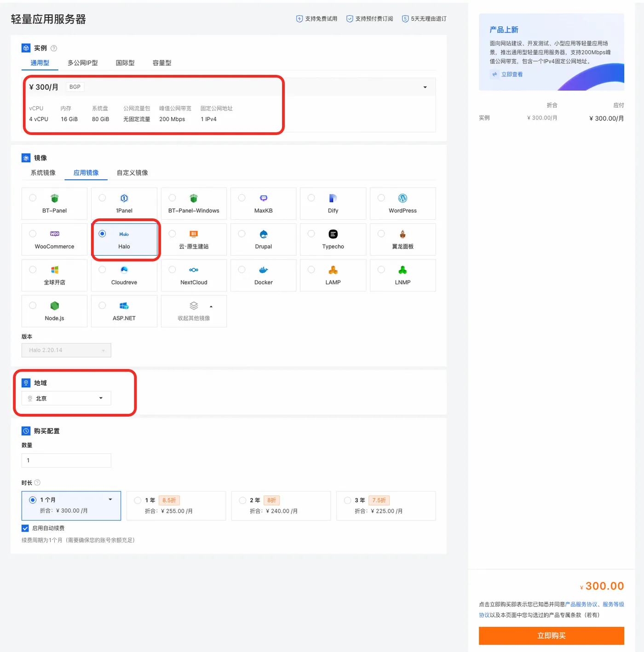Select the Typecho radio button
Viewport: 644px width, 652px height.
pos(311,234)
